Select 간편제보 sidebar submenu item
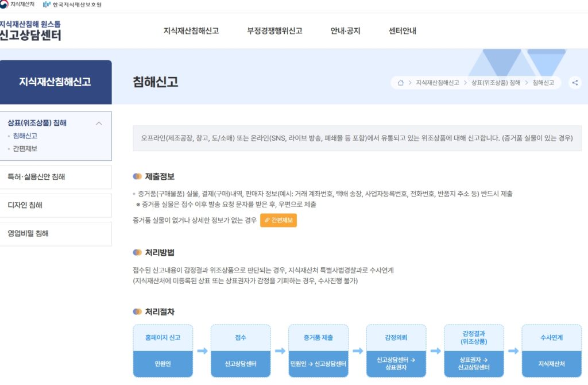 (x=25, y=149)
